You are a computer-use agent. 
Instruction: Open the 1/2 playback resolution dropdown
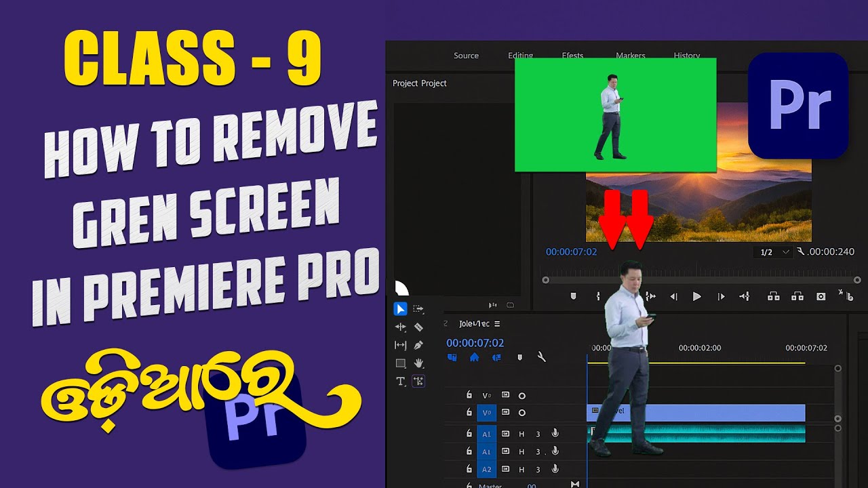773,252
